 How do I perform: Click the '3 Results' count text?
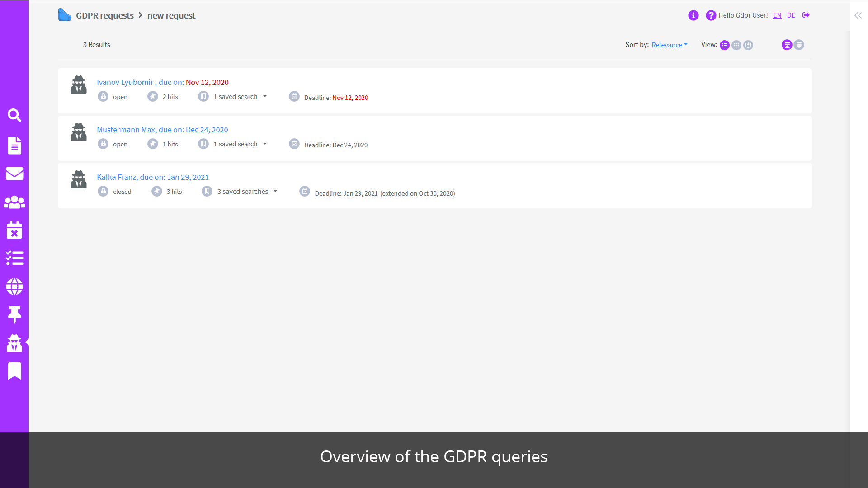tap(96, 45)
